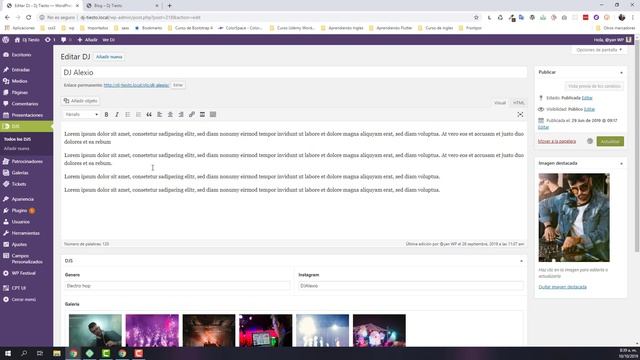Open Patrocinadores in the sidebar

pyautogui.click(x=27, y=162)
